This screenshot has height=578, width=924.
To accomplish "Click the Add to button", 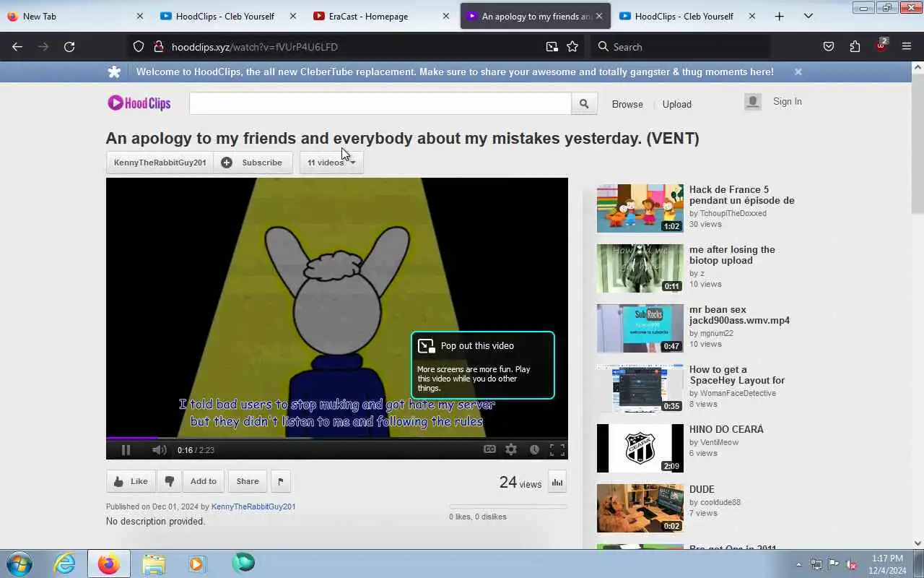I will pyautogui.click(x=204, y=481).
